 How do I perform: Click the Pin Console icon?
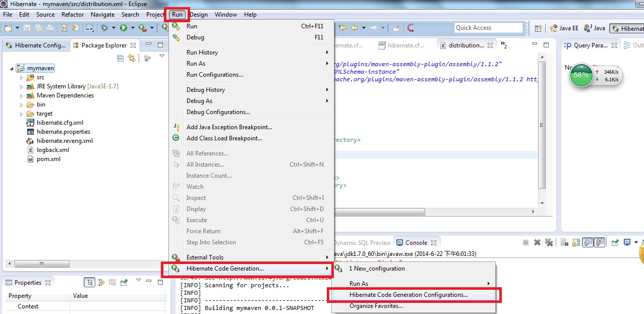[x=615, y=243]
